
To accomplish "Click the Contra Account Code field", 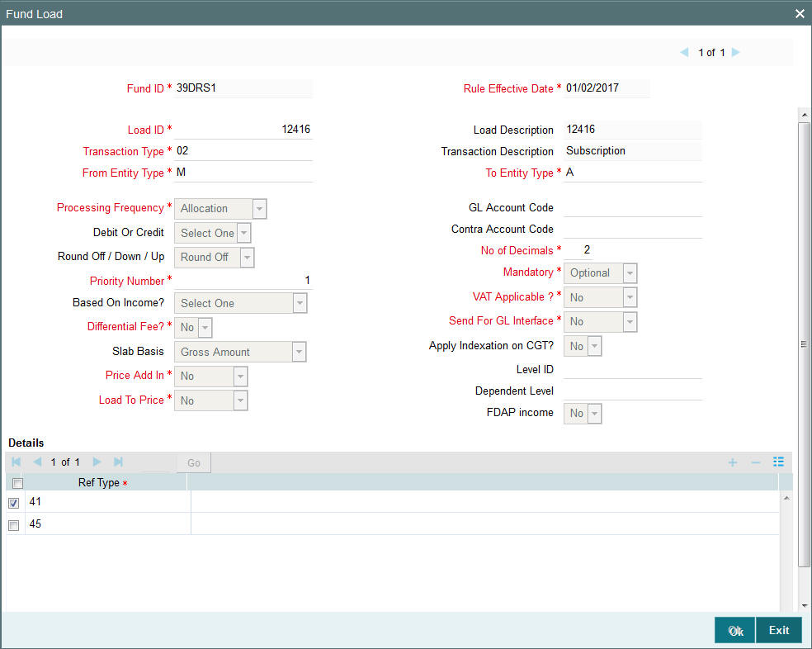I will (x=633, y=230).
